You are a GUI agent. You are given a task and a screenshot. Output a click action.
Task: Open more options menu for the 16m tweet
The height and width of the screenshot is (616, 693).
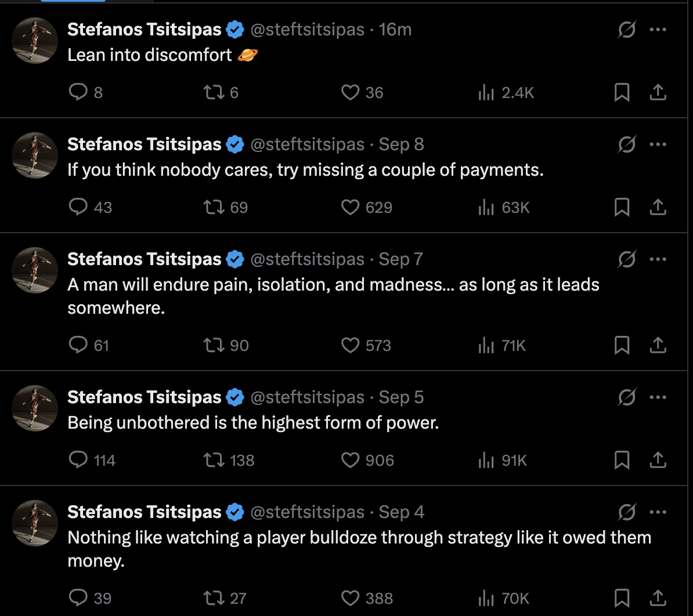(x=658, y=29)
